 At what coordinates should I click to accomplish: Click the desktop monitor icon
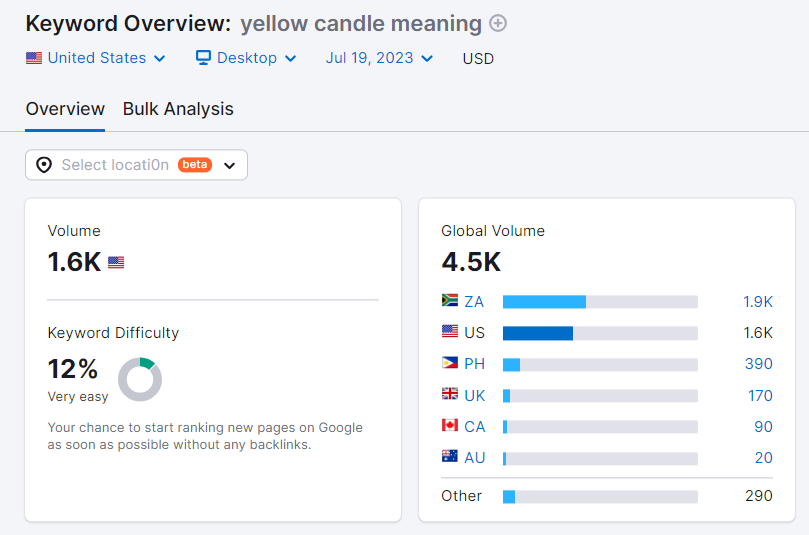pyautogui.click(x=203, y=57)
